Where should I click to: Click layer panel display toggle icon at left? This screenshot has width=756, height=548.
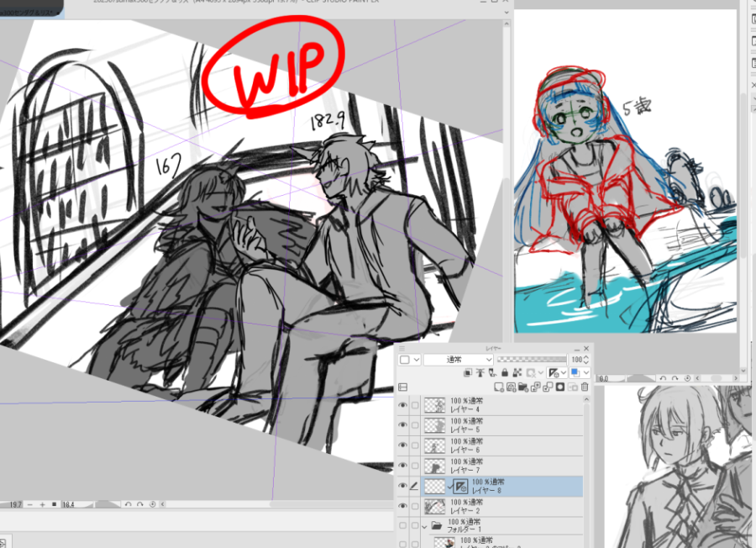tap(402, 387)
